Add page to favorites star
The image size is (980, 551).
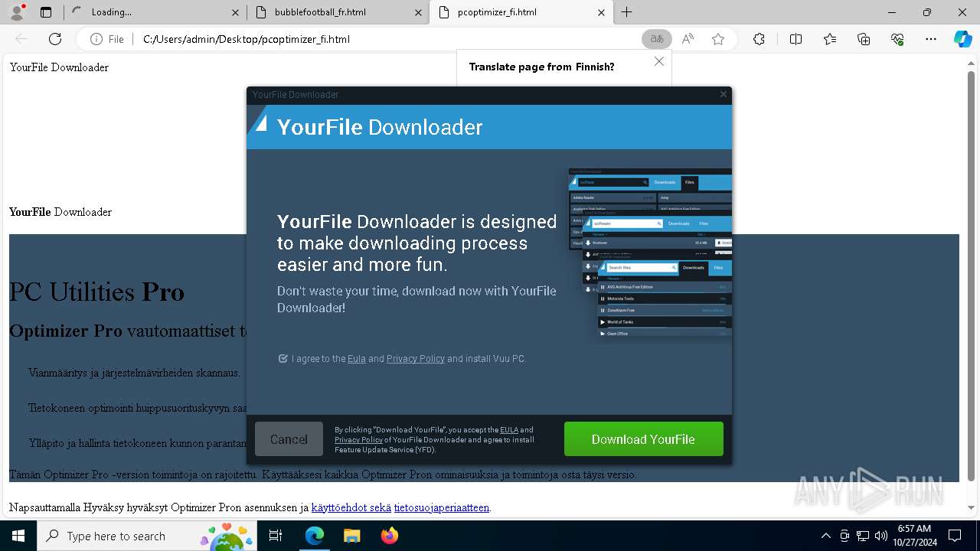pos(718,39)
